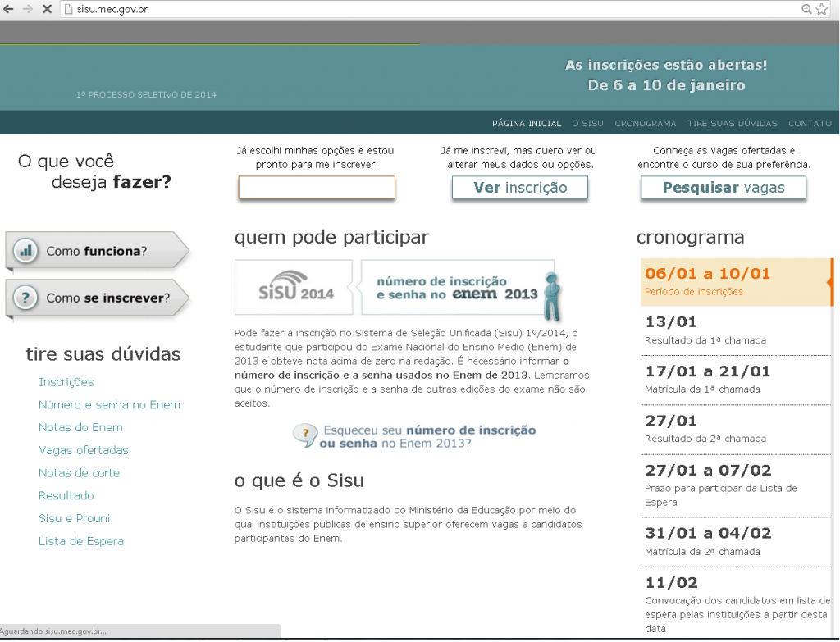Open the Página Inicial menu item
Image resolution: width=840 pixels, height=642 pixels.
(x=526, y=124)
